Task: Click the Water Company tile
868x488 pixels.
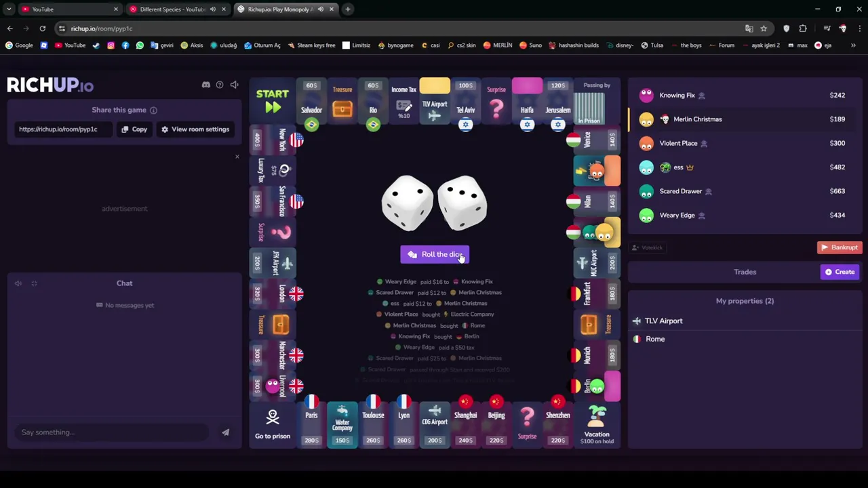Action: click(x=342, y=425)
